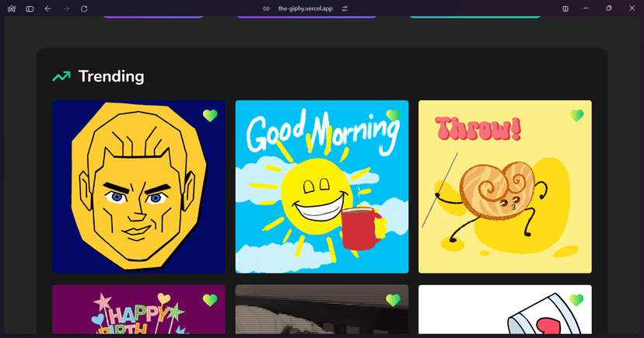The image size is (644, 338).
Task: Open site controls sliders icon
Action: [x=345, y=9]
